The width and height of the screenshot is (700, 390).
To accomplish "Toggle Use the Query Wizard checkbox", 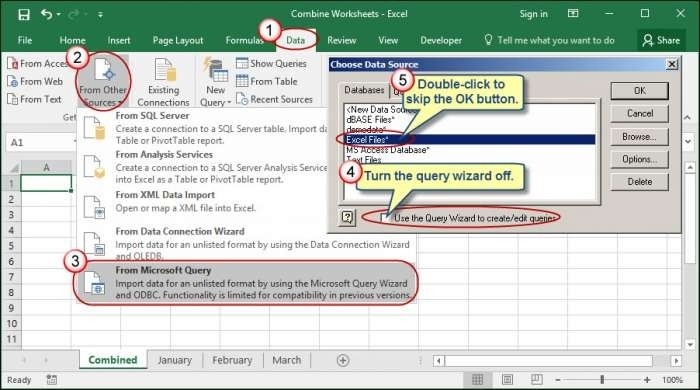I will tap(384, 218).
